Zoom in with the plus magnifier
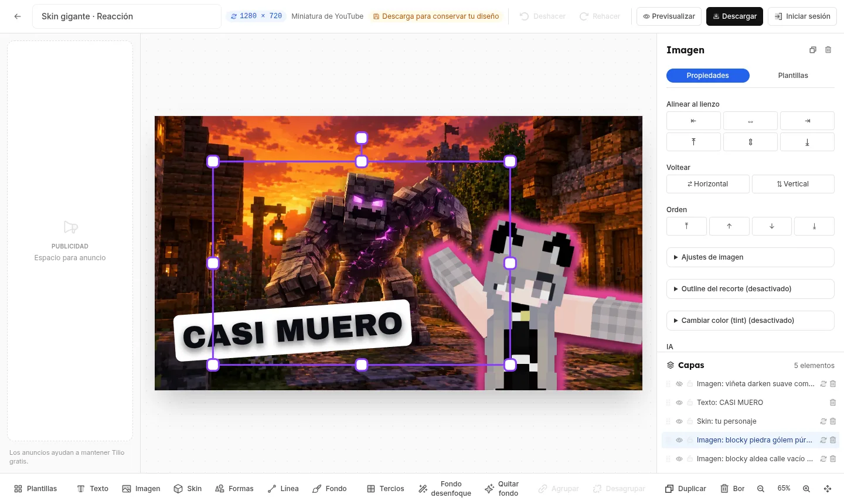Image resolution: width=844 pixels, height=504 pixels. point(806,489)
